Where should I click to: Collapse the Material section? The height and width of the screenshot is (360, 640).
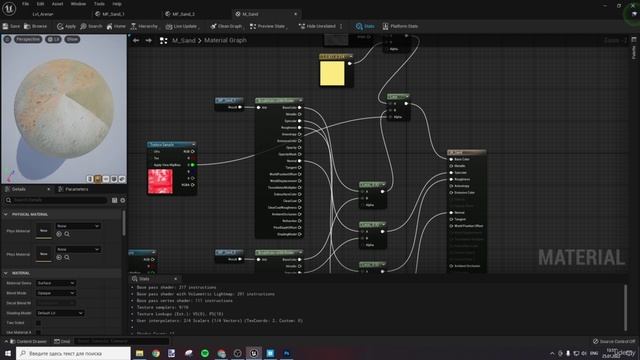[6, 273]
